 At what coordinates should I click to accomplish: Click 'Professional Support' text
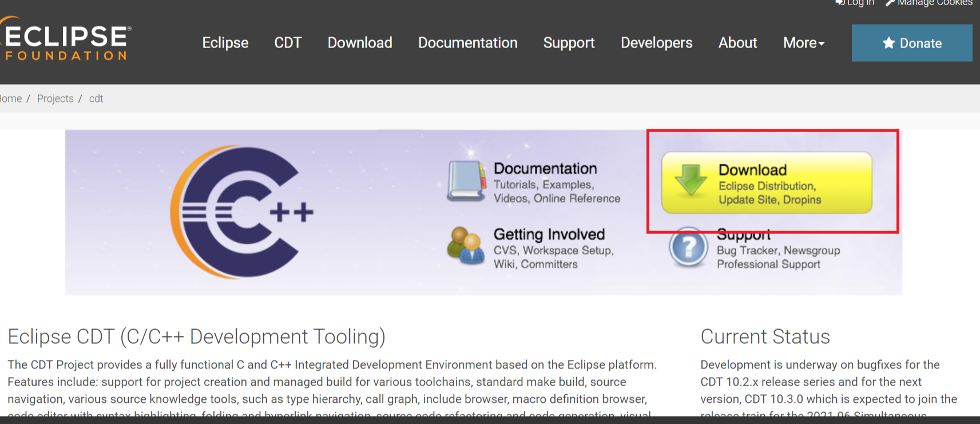[768, 264]
